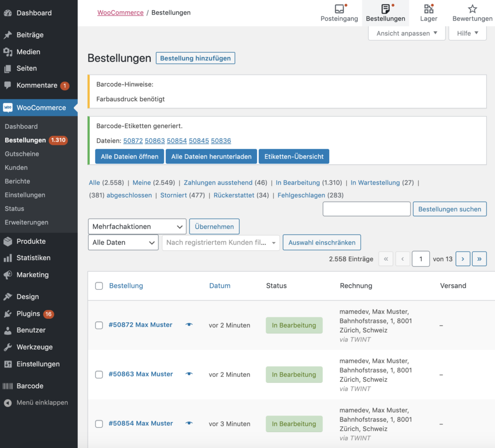Screen dimensions: 495x448
Task: Click the Plugins plug icon
Action: point(8,314)
